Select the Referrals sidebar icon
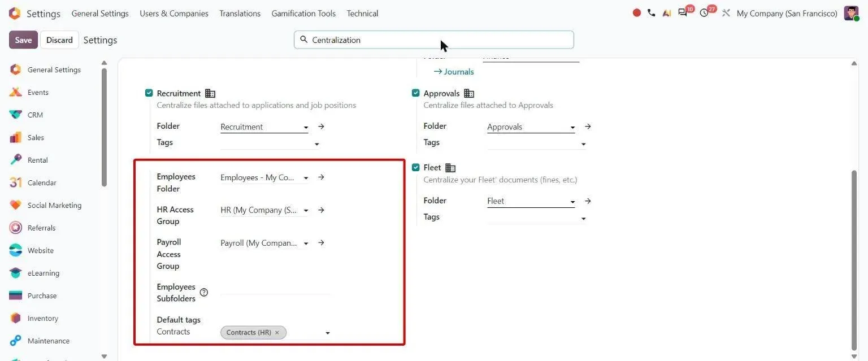 [16, 228]
